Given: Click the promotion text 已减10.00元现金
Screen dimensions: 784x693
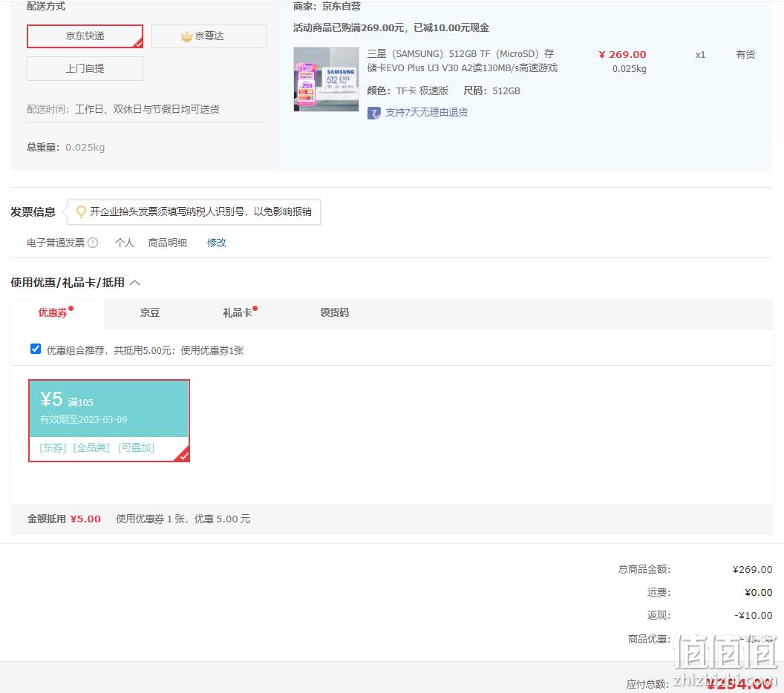Looking at the screenshot, I should [x=451, y=28].
